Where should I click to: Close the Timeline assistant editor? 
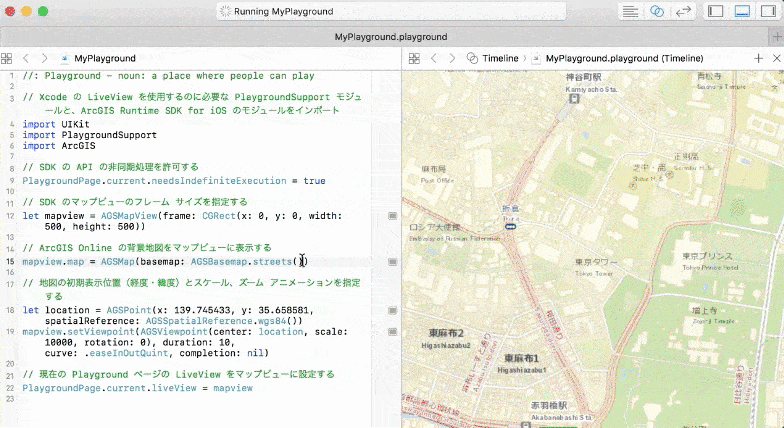tap(776, 58)
